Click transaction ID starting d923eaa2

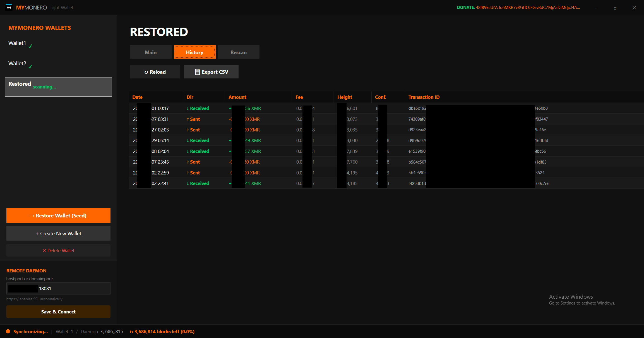click(477, 130)
